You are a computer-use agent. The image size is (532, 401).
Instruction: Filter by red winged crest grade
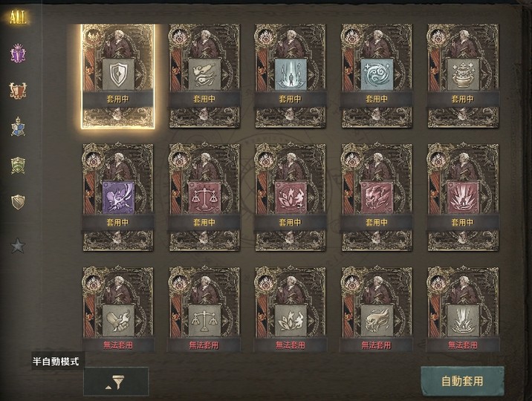click(18, 91)
